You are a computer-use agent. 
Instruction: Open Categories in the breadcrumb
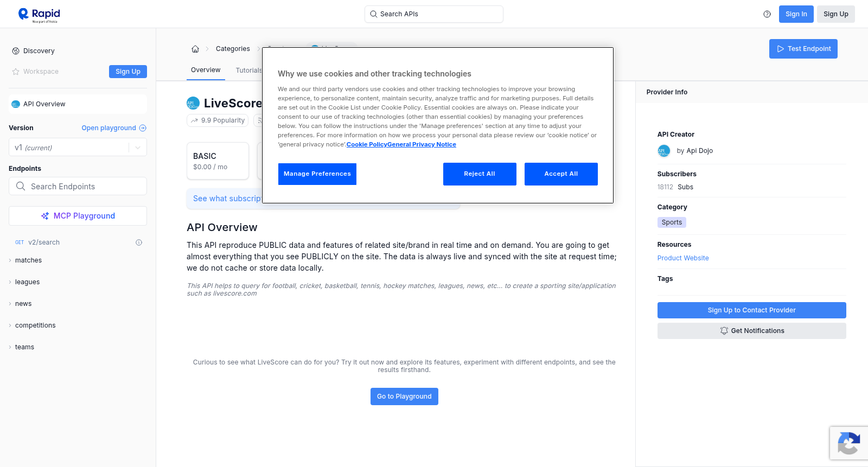tap(233, 49)
